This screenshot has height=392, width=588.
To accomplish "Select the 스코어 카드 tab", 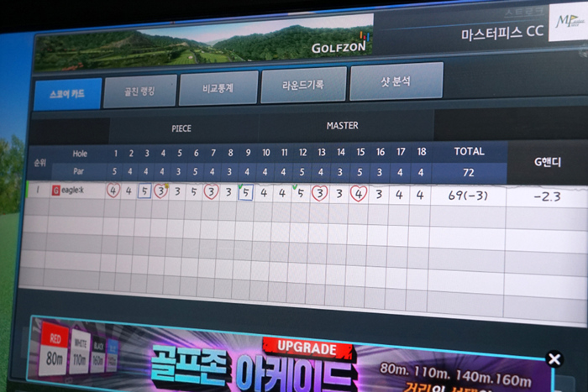I will click(x=68, y=94).
